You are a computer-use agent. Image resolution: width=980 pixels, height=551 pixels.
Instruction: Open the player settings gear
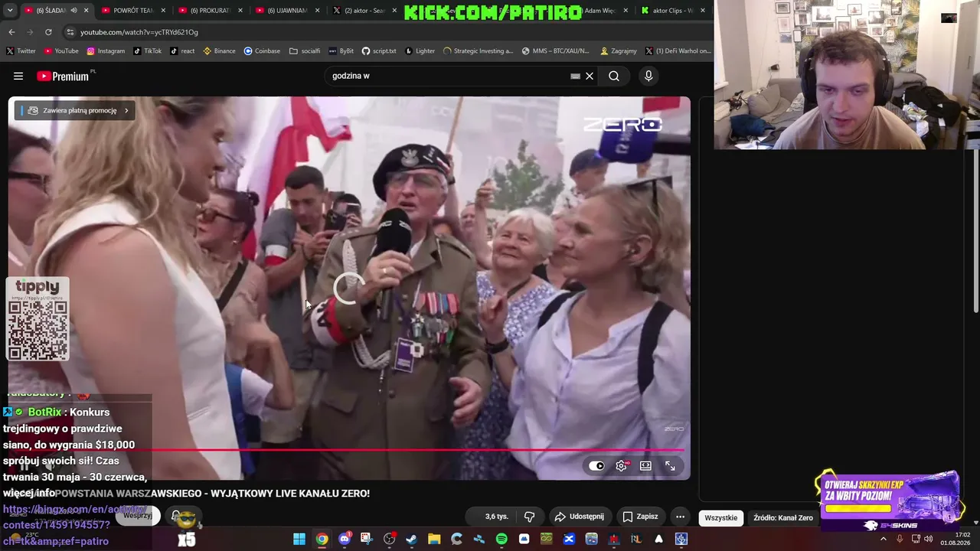[622, 465]
